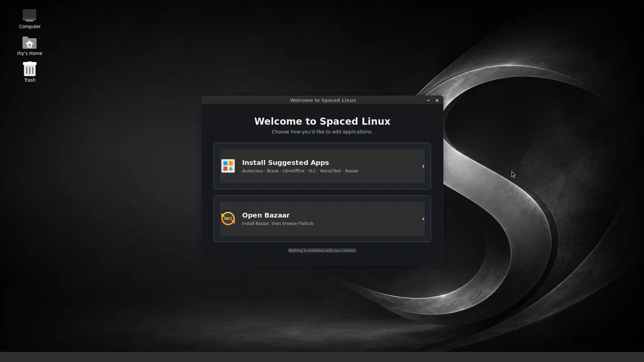
Task: Click the large 'Welcome to Spaced Linux' heading
Action: pyautogui.click(x=322, y=121)
